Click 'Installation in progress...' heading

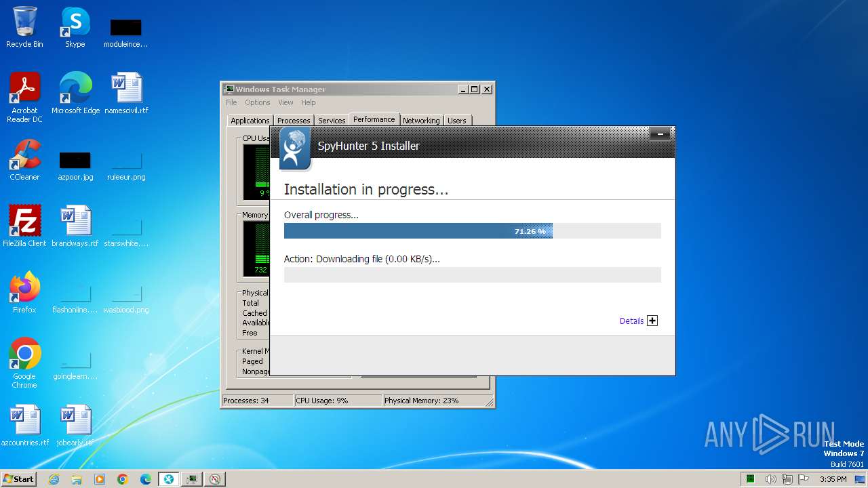tap(366, 190)
